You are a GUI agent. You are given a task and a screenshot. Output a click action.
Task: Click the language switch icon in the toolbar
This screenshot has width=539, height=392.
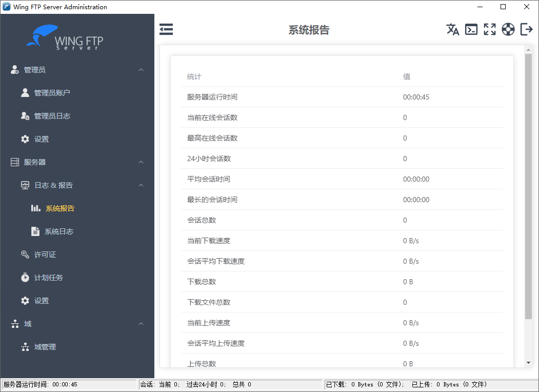click(x=453, y=29)
